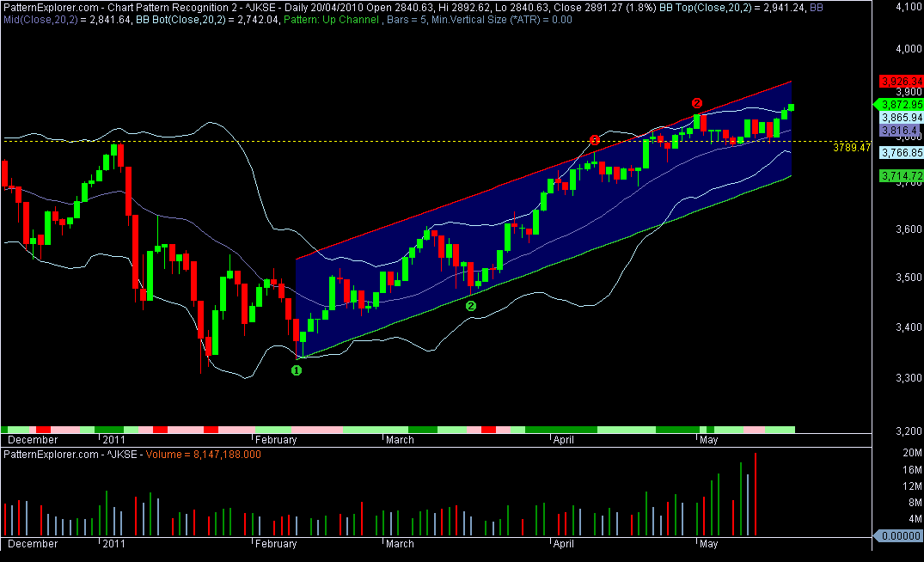Click 'April' on the price pane date axis
Viewport: 924px width, 562px height.
click(563, 439)
